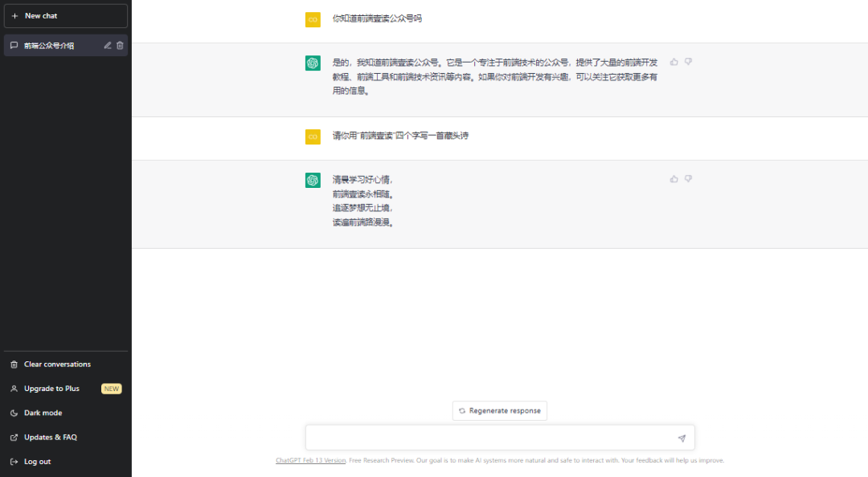Toggle Dark mode
Viewport: 868px width, 477px height.
(66, 413)
